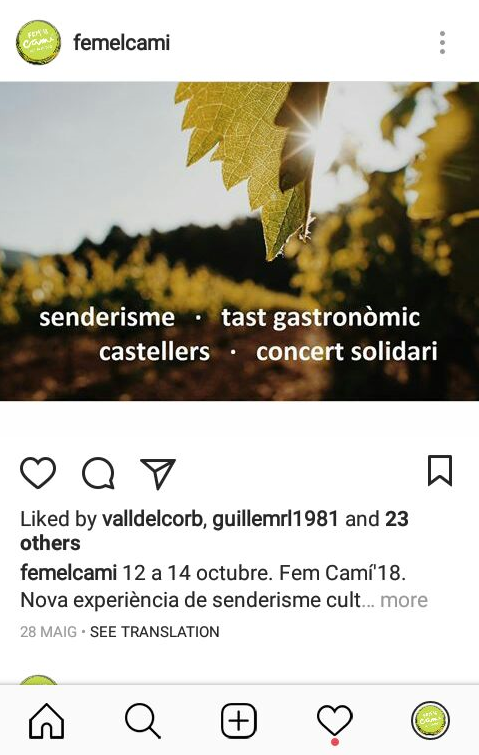Open next post's profile avatar below
Viewport: 479px width, 755px height.
point(39,679)
